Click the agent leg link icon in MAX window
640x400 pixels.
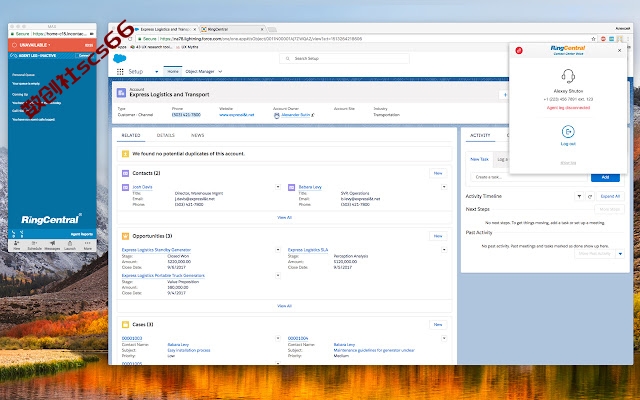(13, 56)
